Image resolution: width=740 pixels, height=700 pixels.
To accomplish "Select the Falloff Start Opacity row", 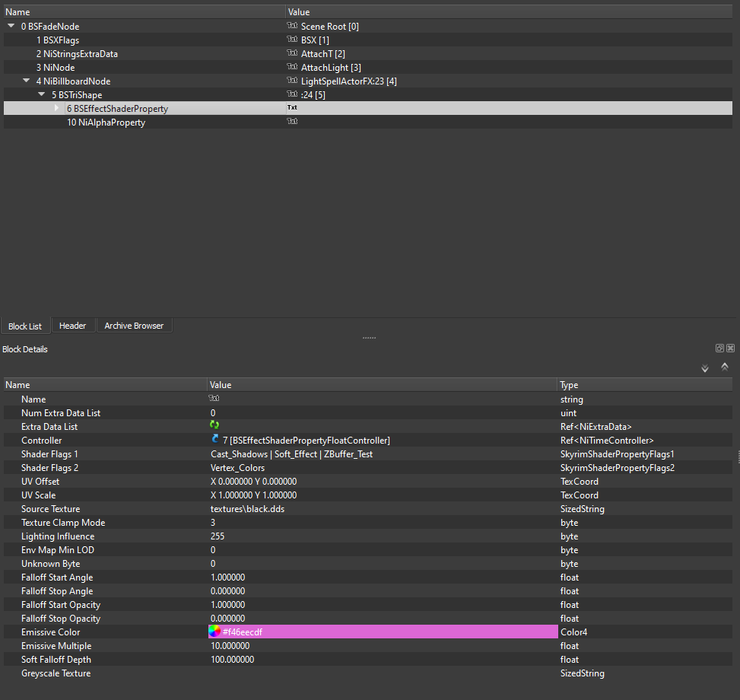I will pos(368,605).
